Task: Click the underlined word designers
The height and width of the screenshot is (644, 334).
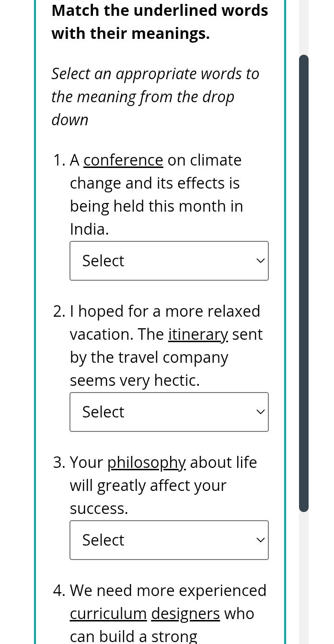Action: click(x=185, y=613)
